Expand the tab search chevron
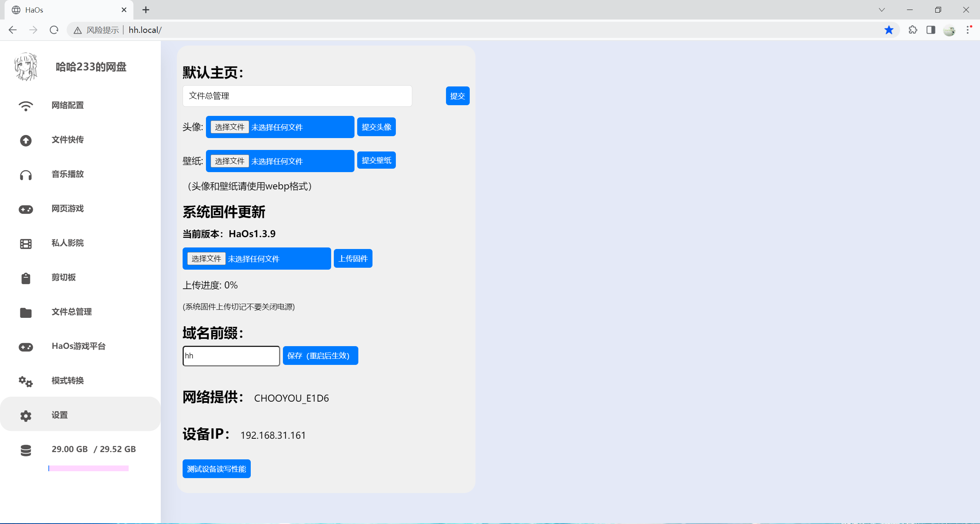Screen dimensions: 980x524 [882, 10]
